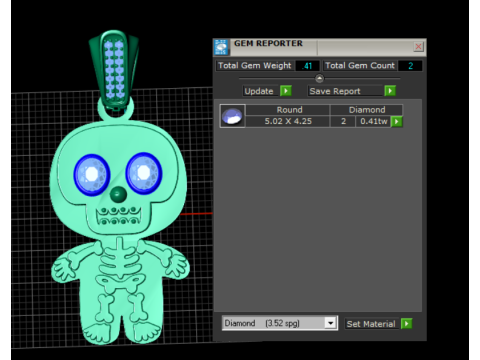Select the Diamond material cell
The width and height of the screenshot is (480, 360).
[366, 110]
